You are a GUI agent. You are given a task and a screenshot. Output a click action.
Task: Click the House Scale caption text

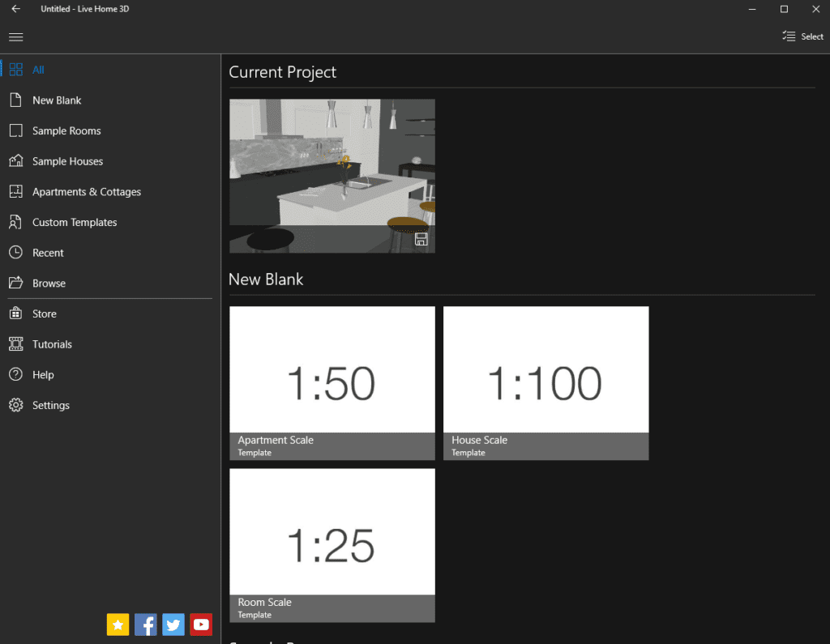coord(479,440)
